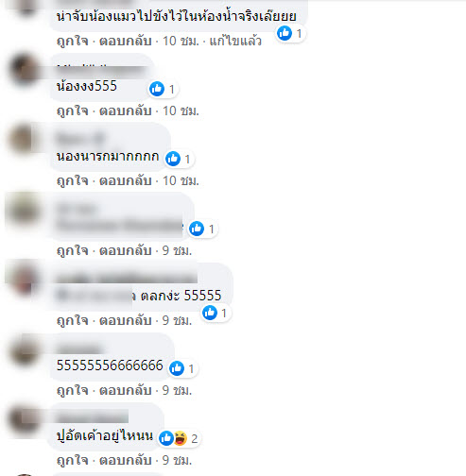466x476 pixels.
Task: Click แก้ไขแล้ว edited label on first comment
Action: point(235,41)
